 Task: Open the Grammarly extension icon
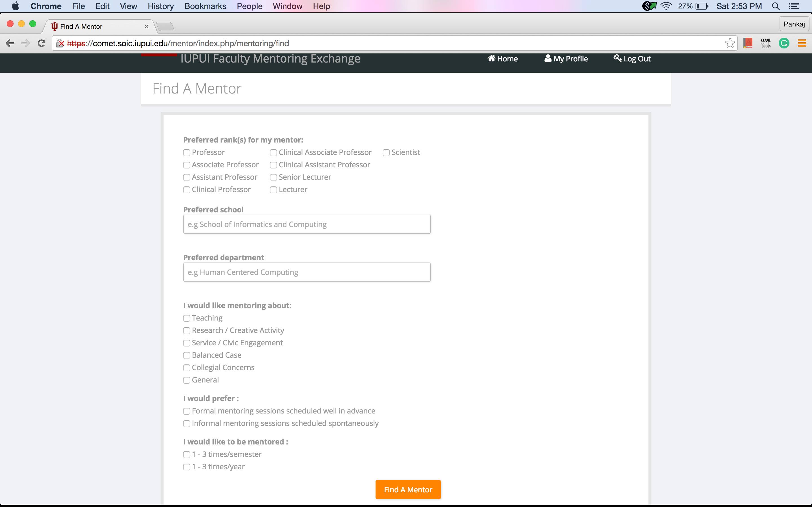[784, 43]
